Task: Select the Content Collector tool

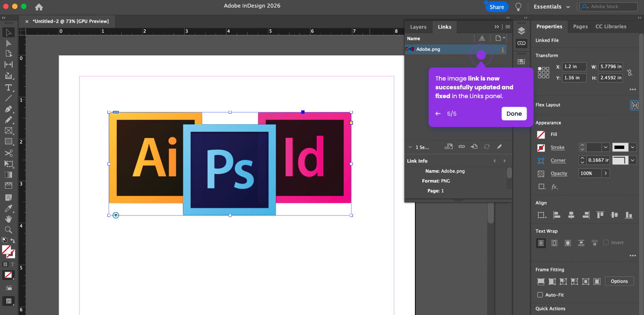Action: click(x=8, y=76)
